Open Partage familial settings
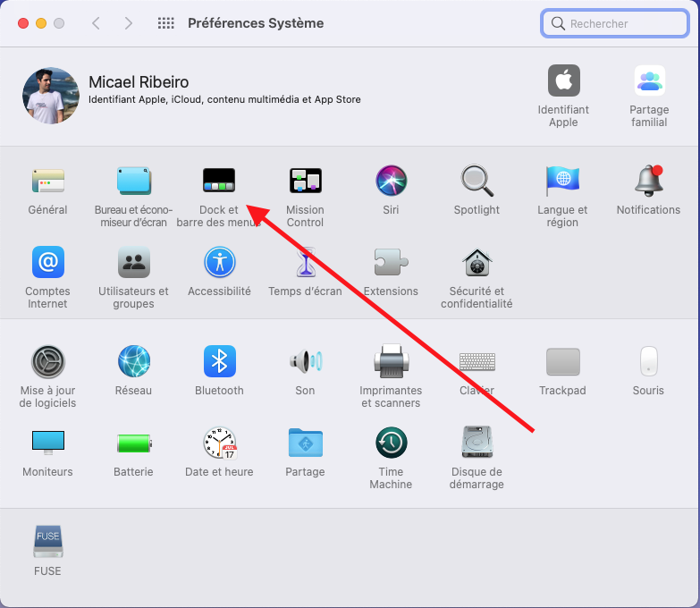The width and height of the screenshot is (700, 608). coord(650,80)
